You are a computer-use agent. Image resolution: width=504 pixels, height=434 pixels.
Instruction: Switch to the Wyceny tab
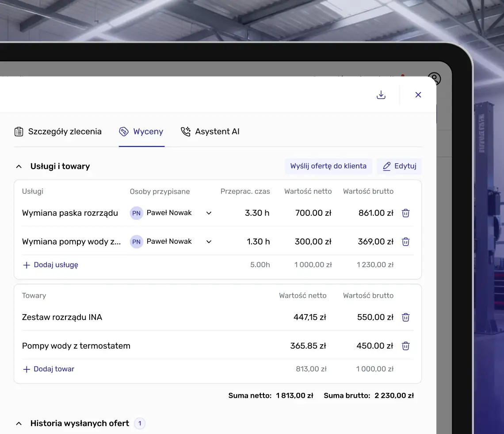pyautogui.click(x=141, y=131)
